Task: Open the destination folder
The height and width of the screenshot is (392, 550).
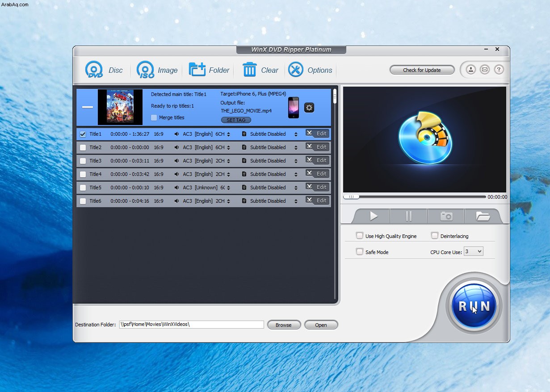Action: pos(321,325)
